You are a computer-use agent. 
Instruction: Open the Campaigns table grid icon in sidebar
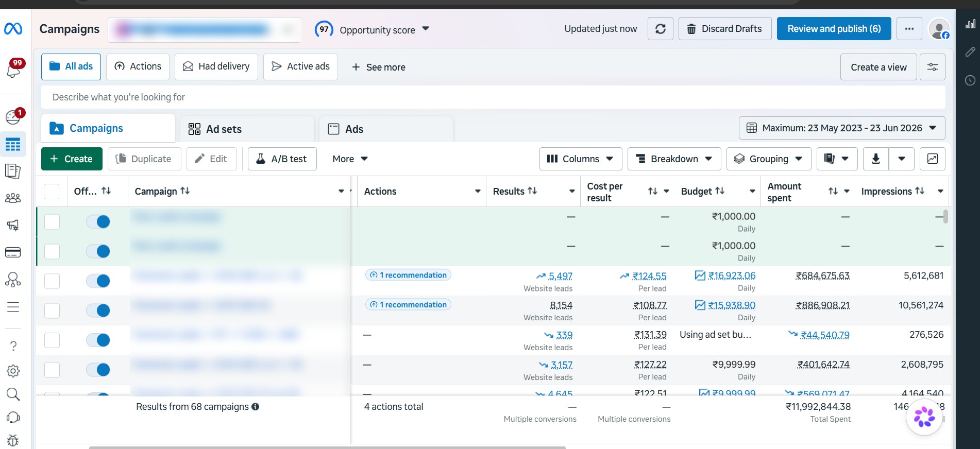(x=13, y=145)
